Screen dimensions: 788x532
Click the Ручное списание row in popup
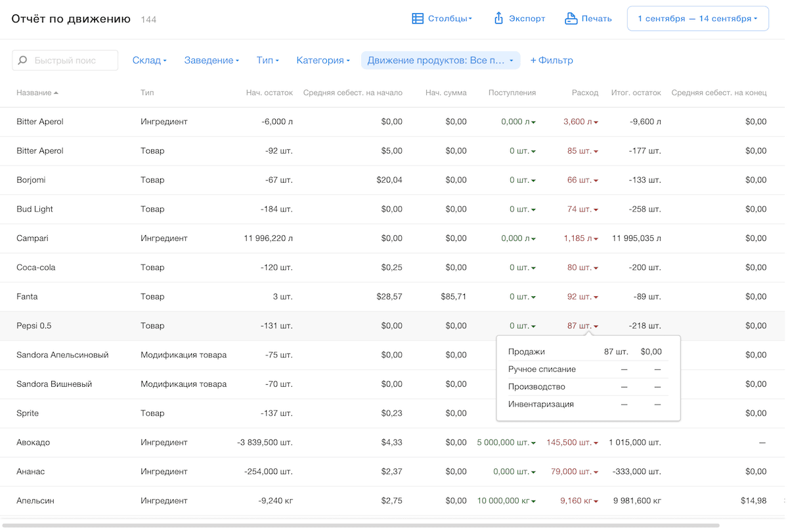click(x=588, y=369)
